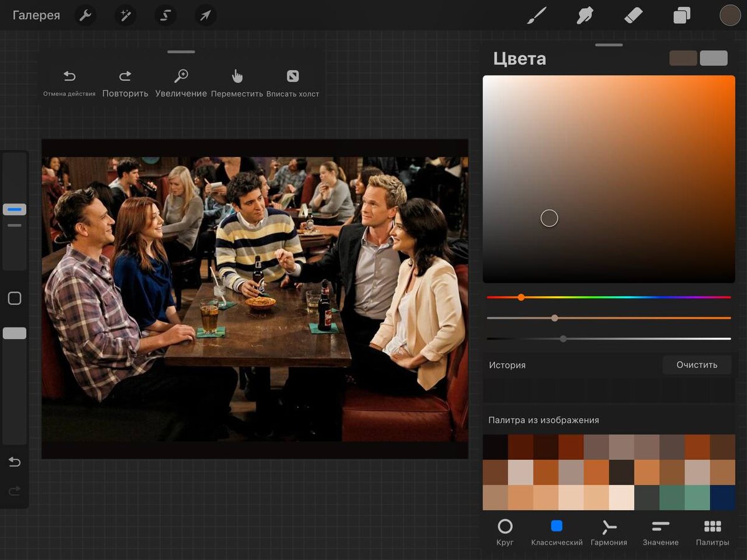Choose Увеличение magnifier in quick menu
The height and width of the screenshot is (560, 747).
pos(181,83)
